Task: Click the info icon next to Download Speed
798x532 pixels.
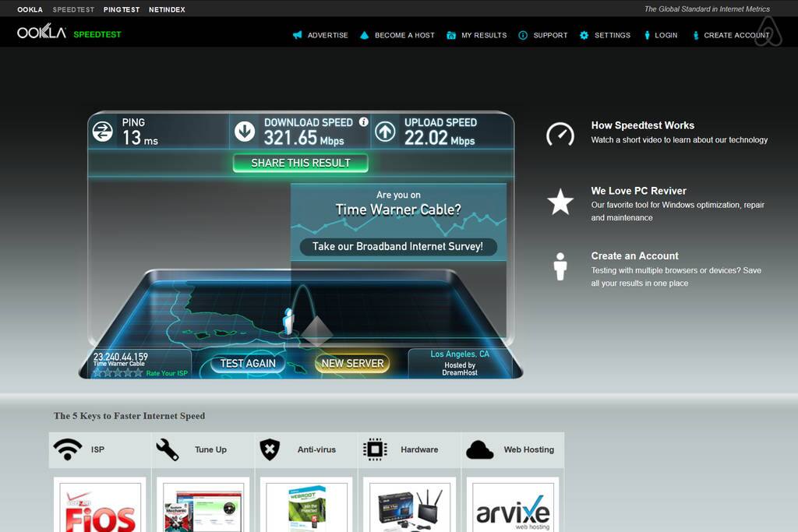Action: pyautogui.click(x=363, y=122)
